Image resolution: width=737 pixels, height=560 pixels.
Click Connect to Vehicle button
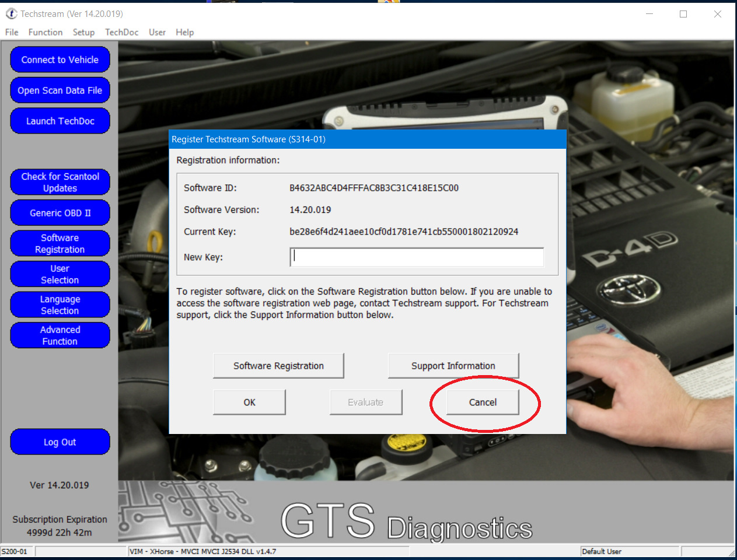click(x=60, y=60)
